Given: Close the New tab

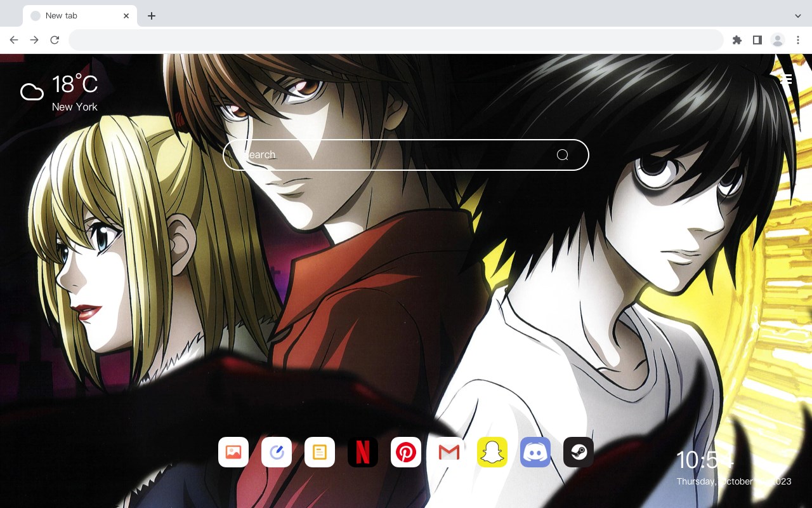Looking at the screenshot, I should point(126,16).
